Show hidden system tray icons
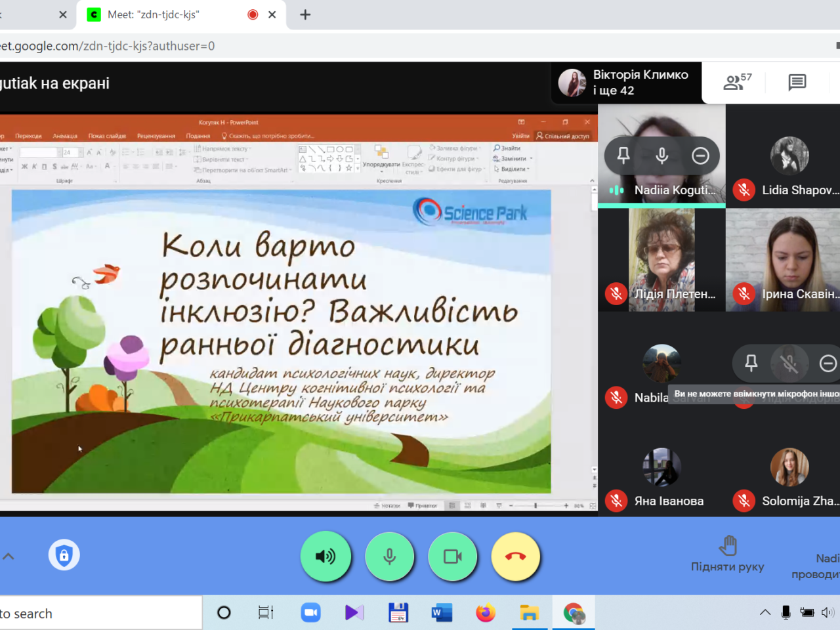The height and width of the screenshot is (630, 840). click(765, 612)
